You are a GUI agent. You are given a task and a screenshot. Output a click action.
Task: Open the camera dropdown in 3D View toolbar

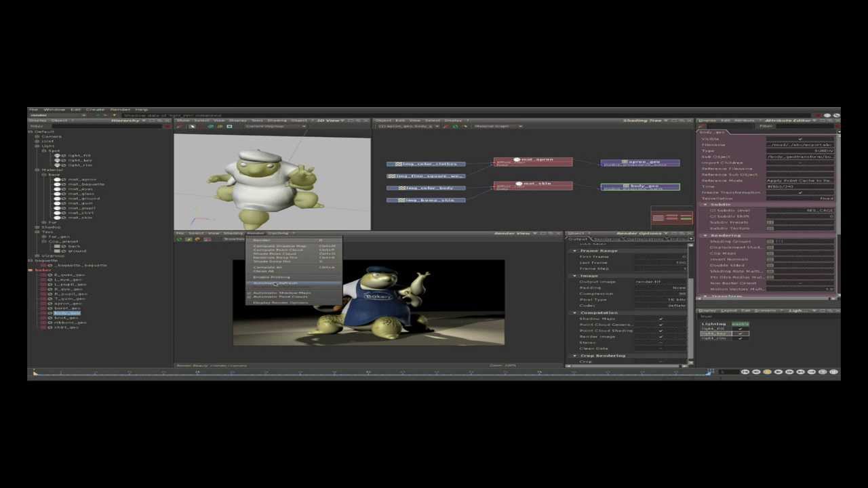tap(275, 126)
